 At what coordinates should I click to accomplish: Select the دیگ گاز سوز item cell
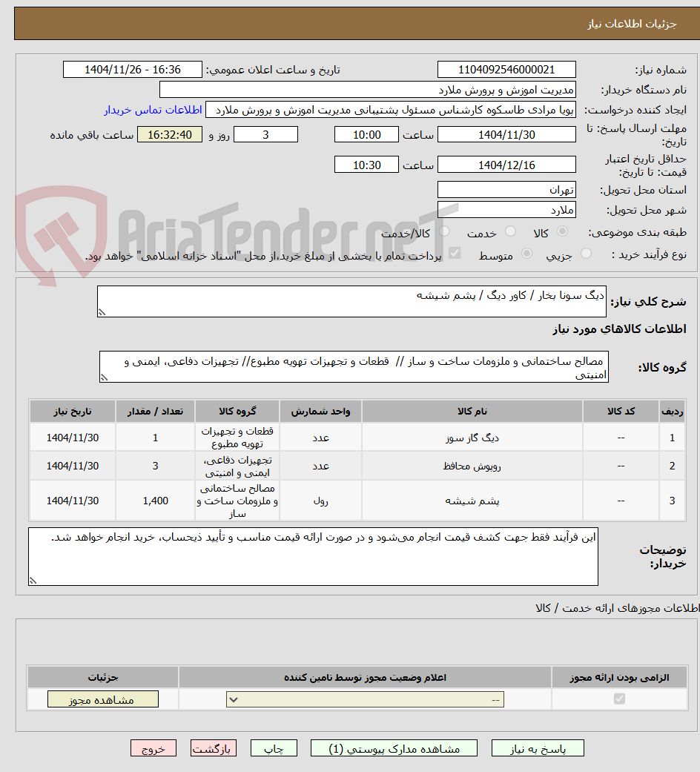[472, 438]
